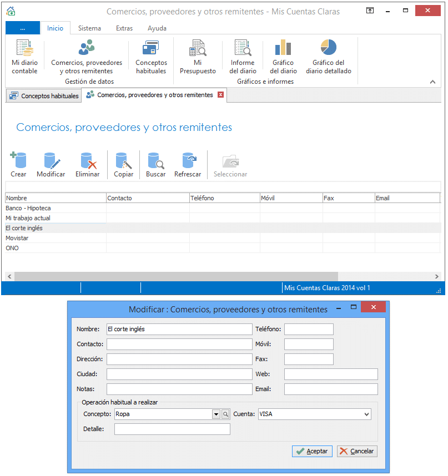Open Comercios, proveedores y otros remitentes ribbon icon
448x476 pixels.
[87, 57]
